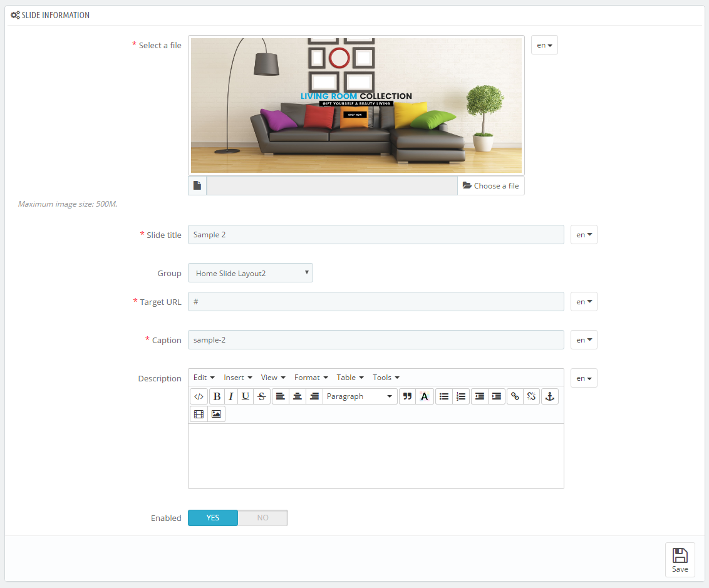Screen dimensions: 709x588
Task: Click the Caption field containing sample-2
Action: click(x=376, y=340)
